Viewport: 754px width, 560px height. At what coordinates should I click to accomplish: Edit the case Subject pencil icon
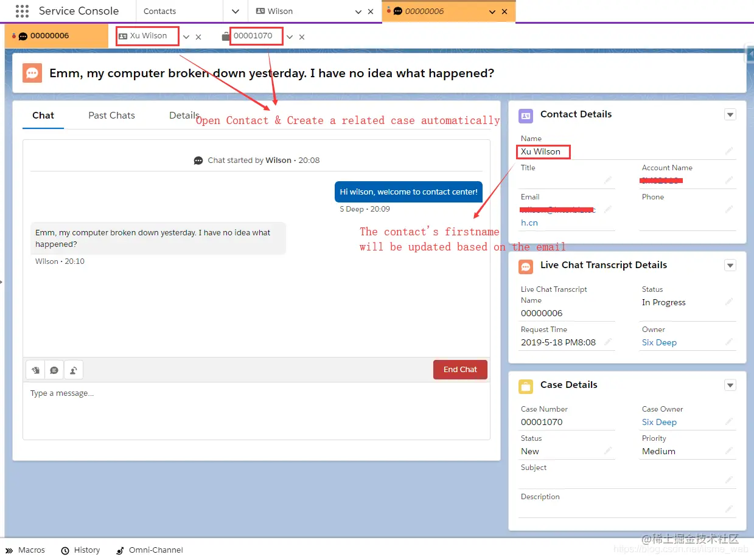[x=728, y=480]
